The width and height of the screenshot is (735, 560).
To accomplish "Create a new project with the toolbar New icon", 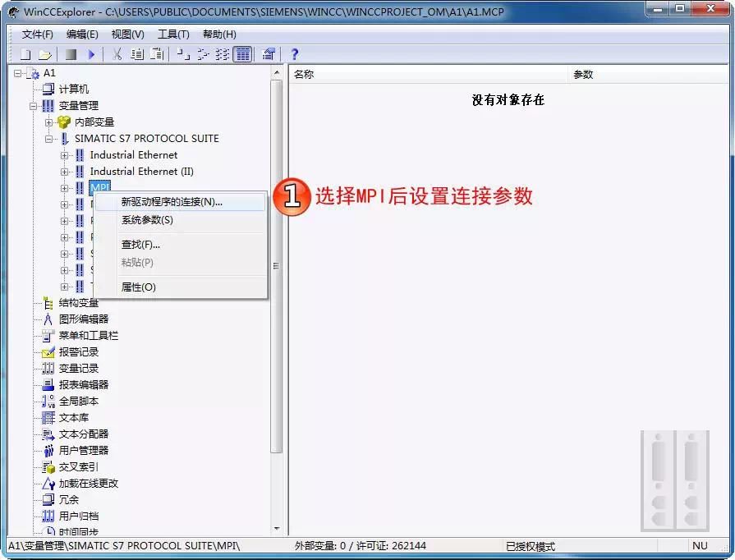I will [x=25, y=54].
